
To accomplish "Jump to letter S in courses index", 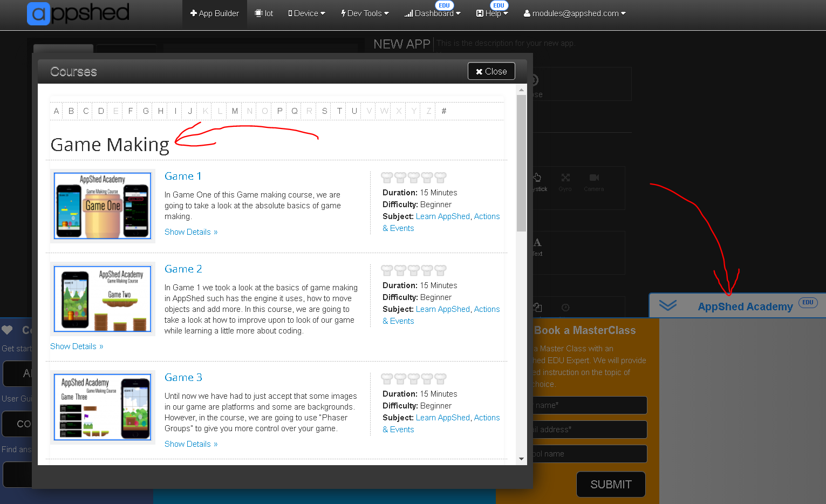I will coord(324,111).
